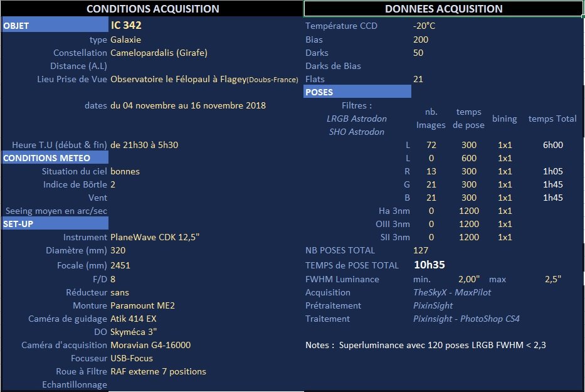This screenshot has width=585, height=392.
Task: Select sky situation value bonnes
Action: click(125, 171)
